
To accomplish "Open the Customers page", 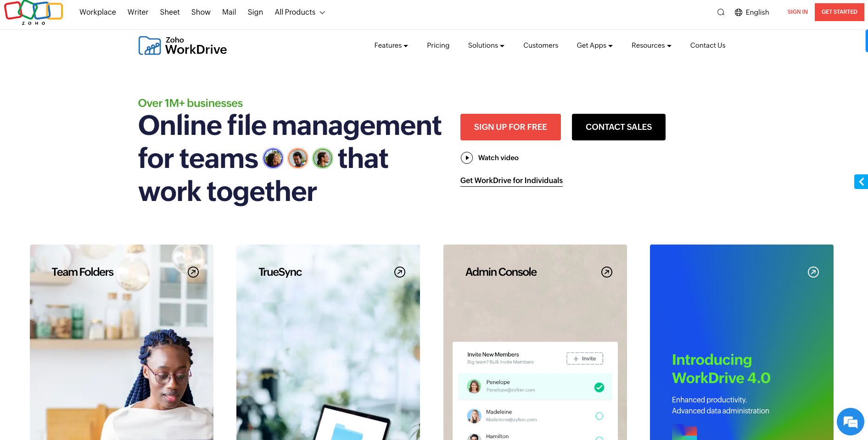I will coord(541,45).
